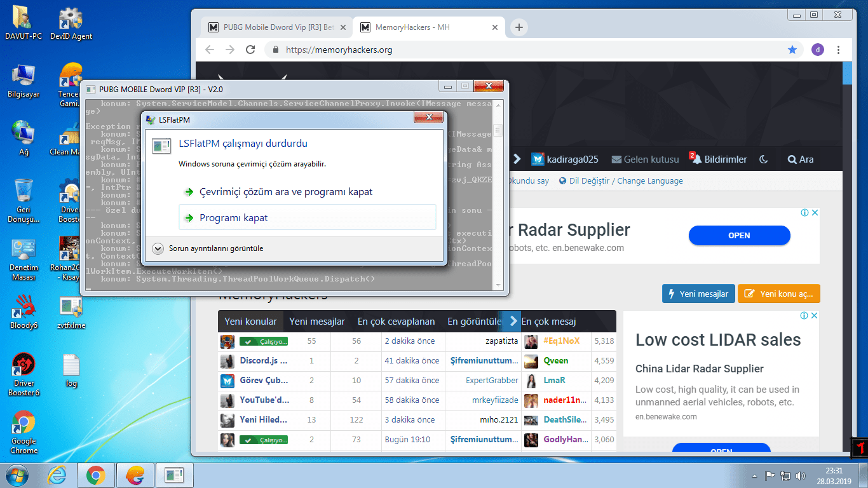
Task: Open ExpertGrabber's profile link
Action: pyautogui.click(x=492, y=381)
